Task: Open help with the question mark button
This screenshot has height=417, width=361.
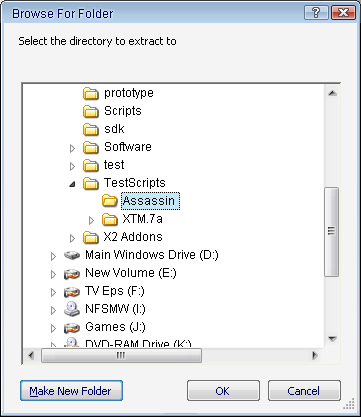Action: [x=316, y=13]
